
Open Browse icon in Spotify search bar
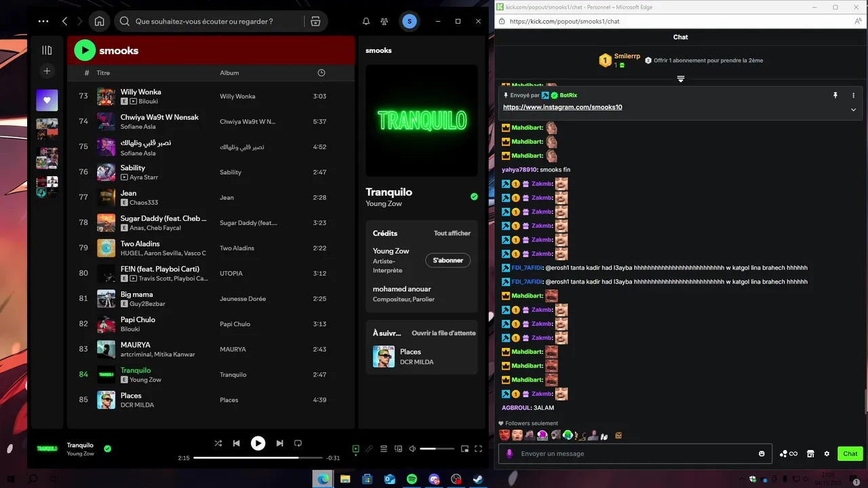(x=315, y=21)
